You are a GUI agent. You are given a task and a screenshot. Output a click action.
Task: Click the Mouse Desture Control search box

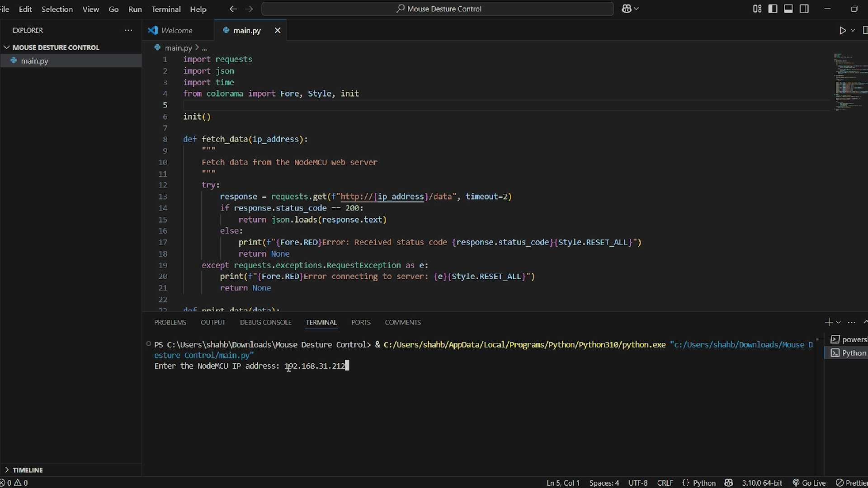click(438, 9)
